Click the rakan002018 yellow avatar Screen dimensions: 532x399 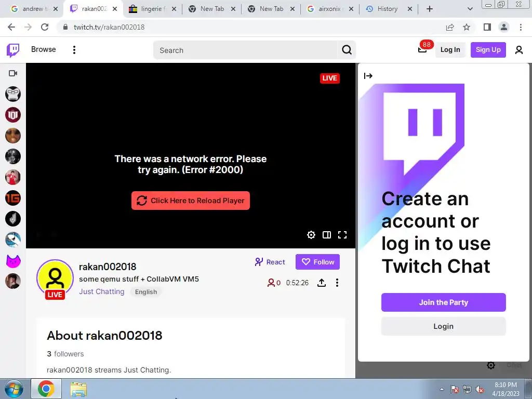55,278
